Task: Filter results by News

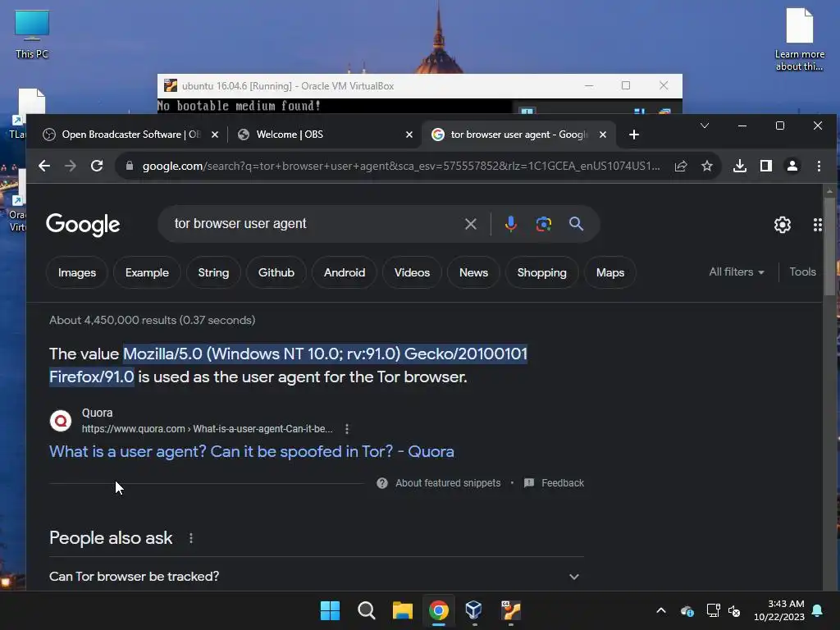Action: pos(473,272)
